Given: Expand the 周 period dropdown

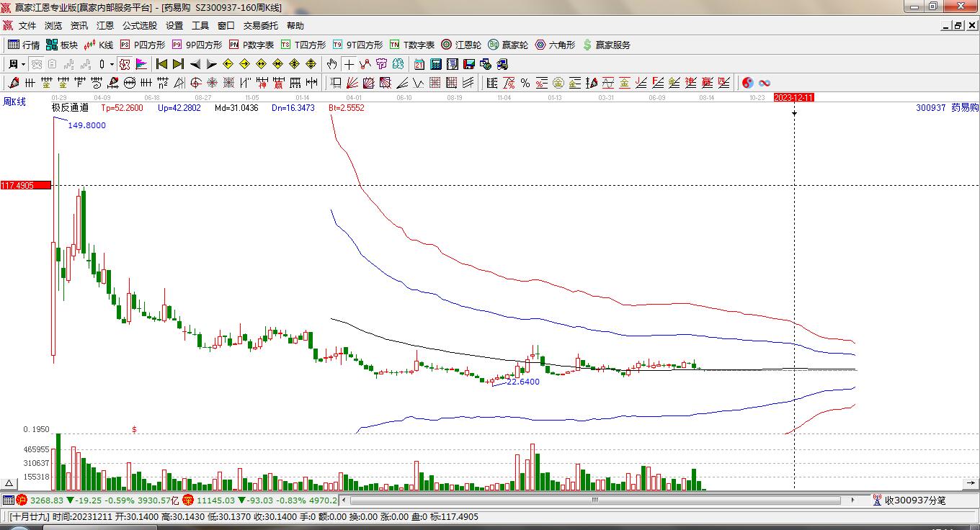Looking at the screenshot, I should tap(17, 64).
